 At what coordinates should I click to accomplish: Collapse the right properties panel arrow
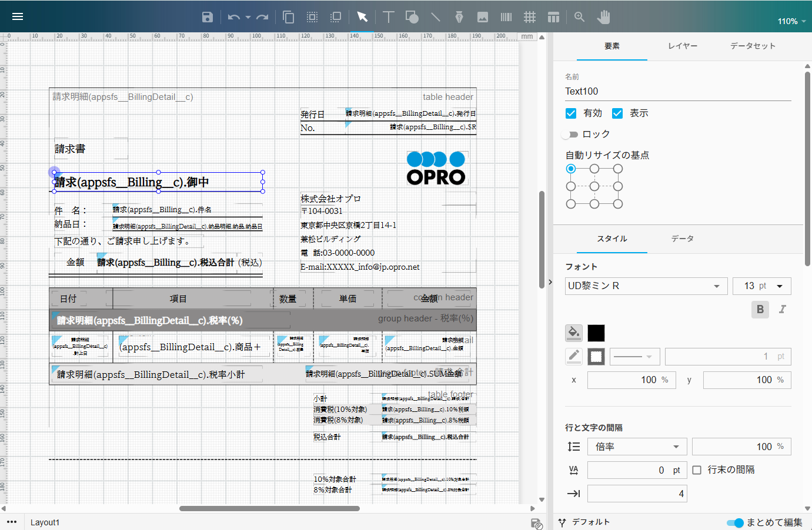550,282
